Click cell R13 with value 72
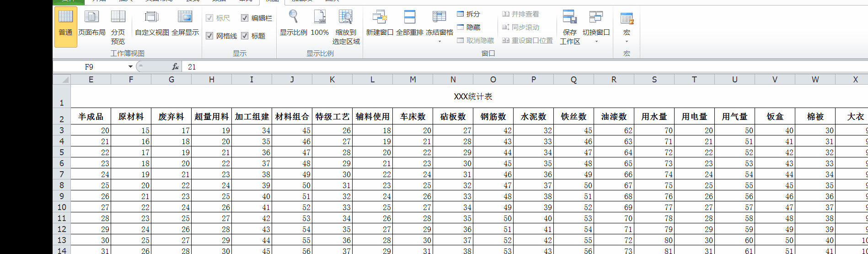Screen dimensions: 868x254 pyautogui.click(x=614, y=240)
